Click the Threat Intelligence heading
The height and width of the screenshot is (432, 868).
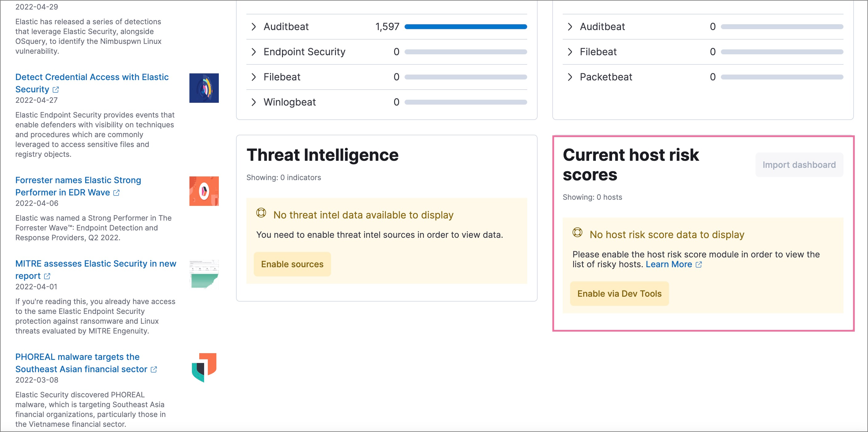pyautogui.click(x=322, y=155)
